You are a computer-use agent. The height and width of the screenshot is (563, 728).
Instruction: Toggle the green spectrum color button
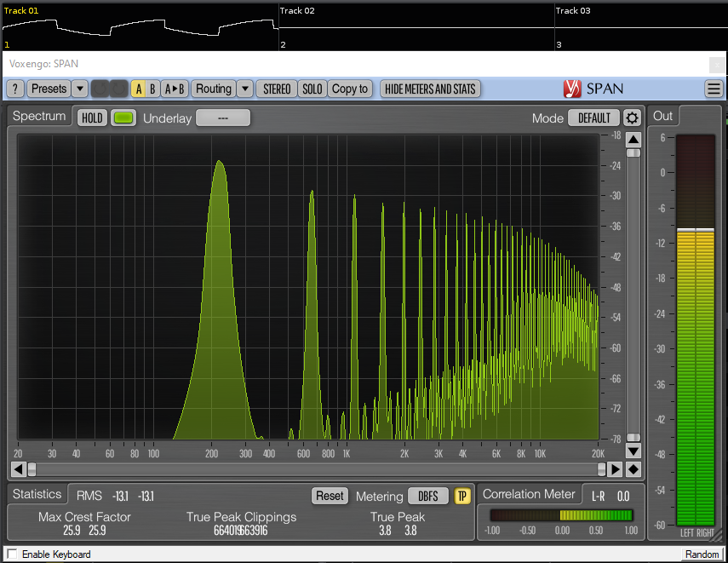[123, 118]
